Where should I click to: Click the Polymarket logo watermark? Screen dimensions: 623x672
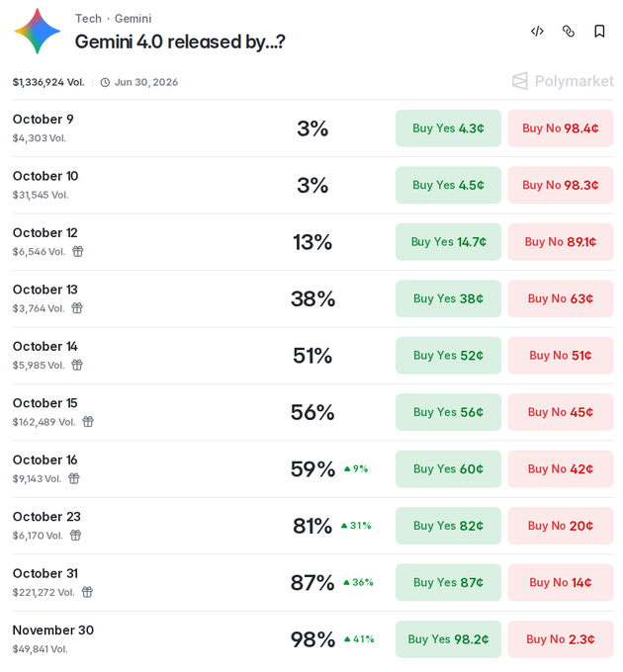[563, 81]
